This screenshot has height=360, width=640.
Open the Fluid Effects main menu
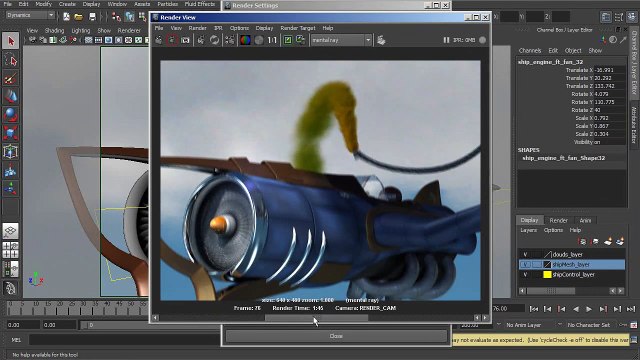tap(200, 4)
